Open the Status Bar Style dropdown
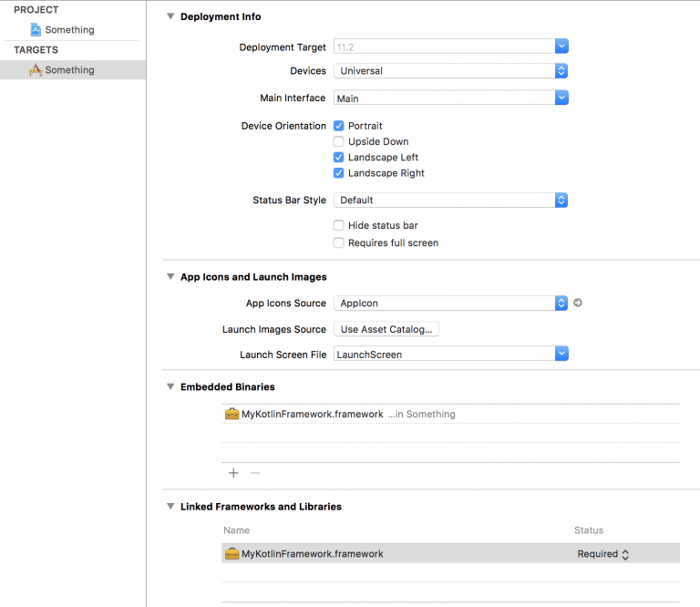 (451, 200)
